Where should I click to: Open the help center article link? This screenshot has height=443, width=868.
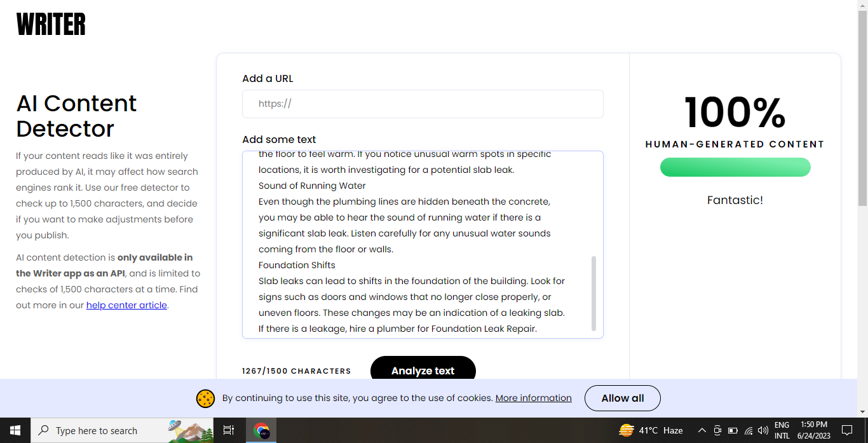(126, 305)
